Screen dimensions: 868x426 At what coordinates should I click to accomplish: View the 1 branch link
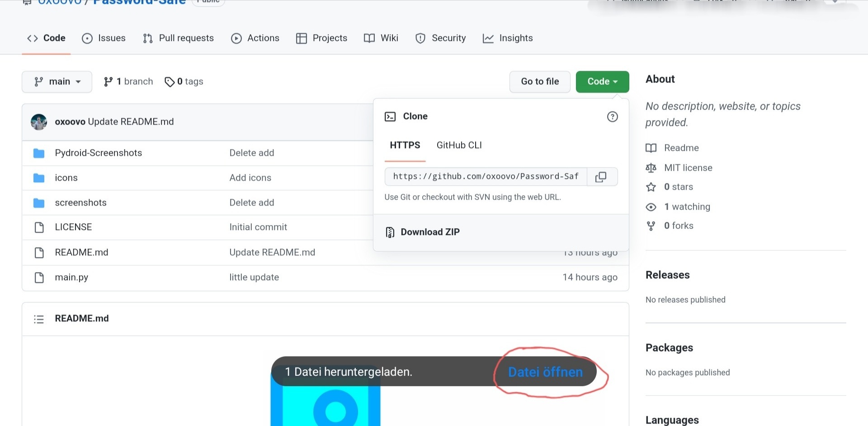pyautogui.click(x=128, y=81)
